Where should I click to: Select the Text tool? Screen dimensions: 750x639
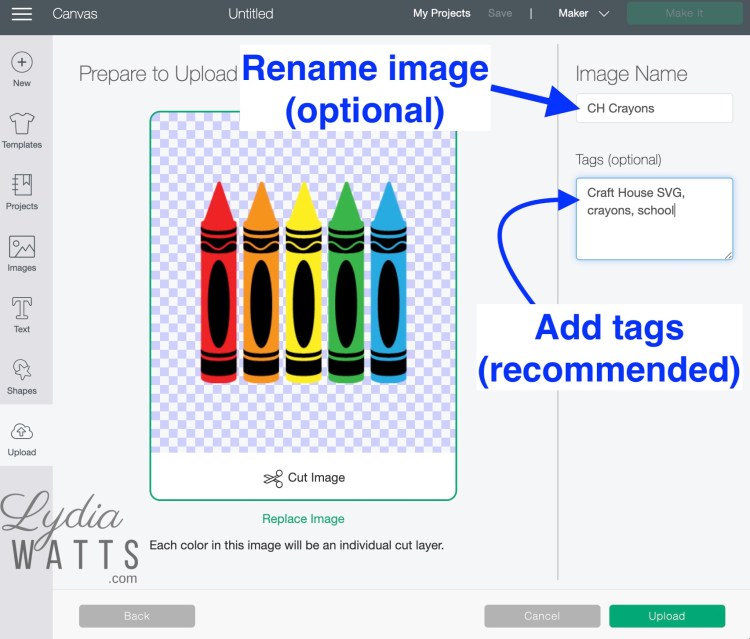coord(22,315)
